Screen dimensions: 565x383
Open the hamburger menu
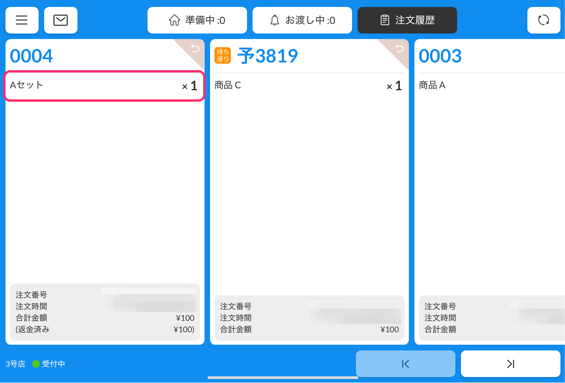click(22, 20)
